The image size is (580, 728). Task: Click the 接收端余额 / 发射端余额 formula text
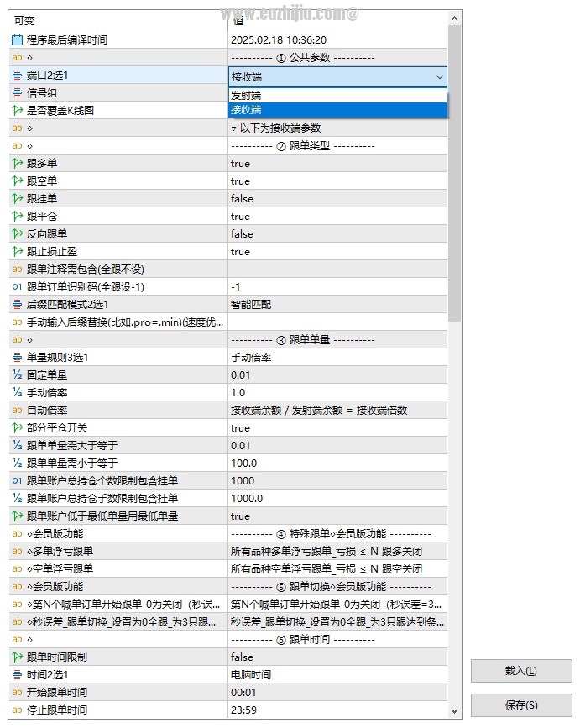pyautogui.click(x=319, y=411)
